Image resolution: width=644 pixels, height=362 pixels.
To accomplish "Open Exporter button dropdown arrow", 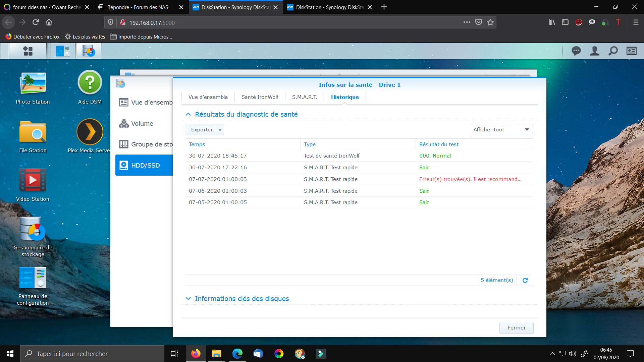I will [220, 130].
